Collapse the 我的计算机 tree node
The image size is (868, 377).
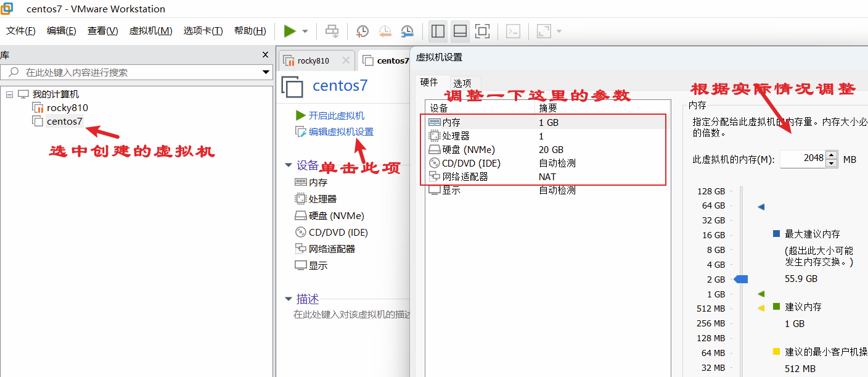(9, 94)
